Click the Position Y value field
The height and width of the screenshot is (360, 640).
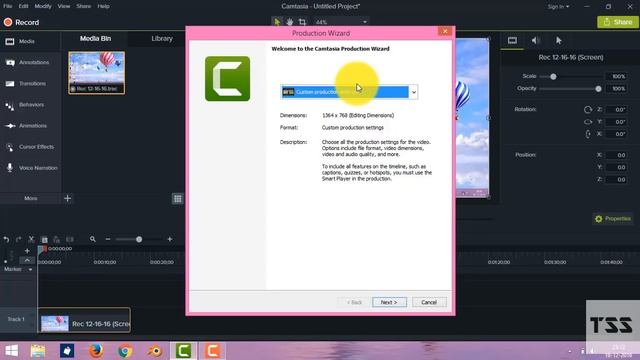[617, 167]
